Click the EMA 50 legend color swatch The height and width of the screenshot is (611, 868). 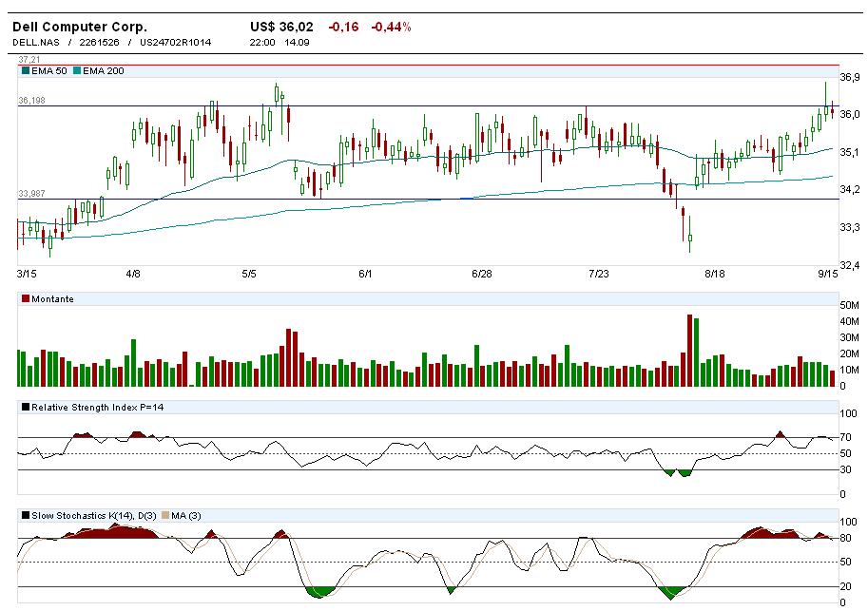26,70
